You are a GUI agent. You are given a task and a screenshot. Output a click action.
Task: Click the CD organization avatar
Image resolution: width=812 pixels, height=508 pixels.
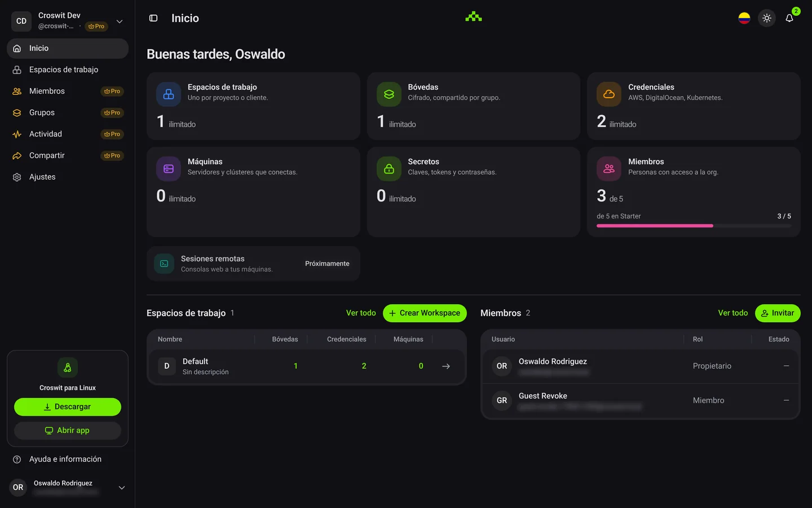coord(21,21)
